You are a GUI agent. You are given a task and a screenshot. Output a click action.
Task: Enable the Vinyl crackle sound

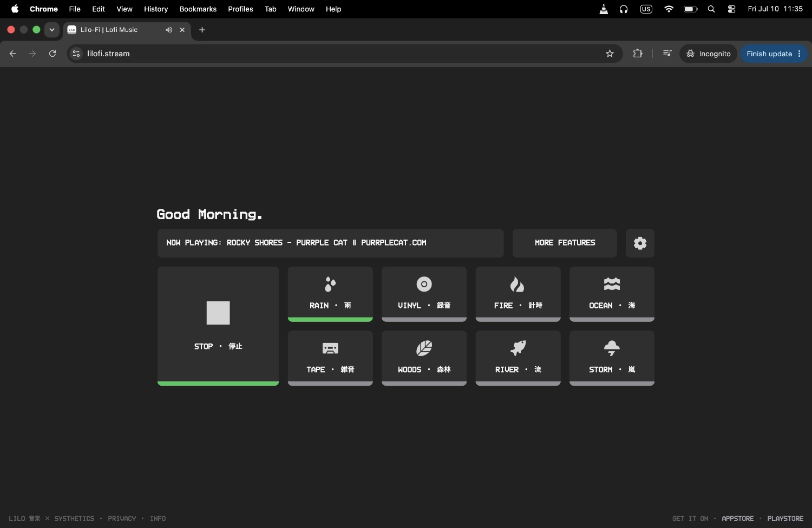[x=424, y=294]
